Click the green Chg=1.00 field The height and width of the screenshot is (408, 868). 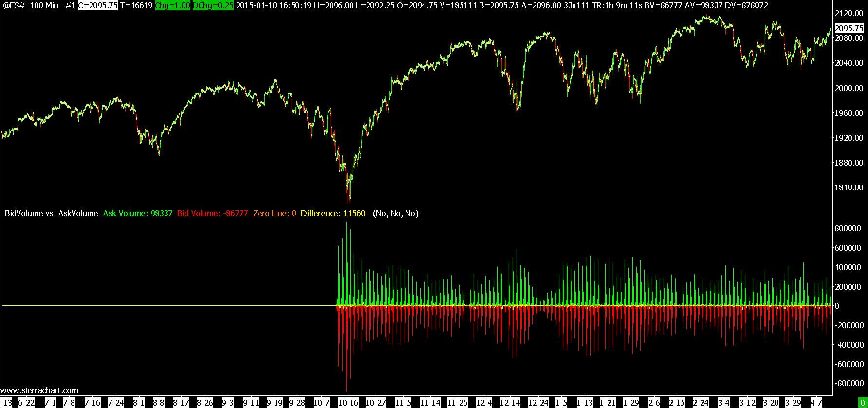[173, 5]
